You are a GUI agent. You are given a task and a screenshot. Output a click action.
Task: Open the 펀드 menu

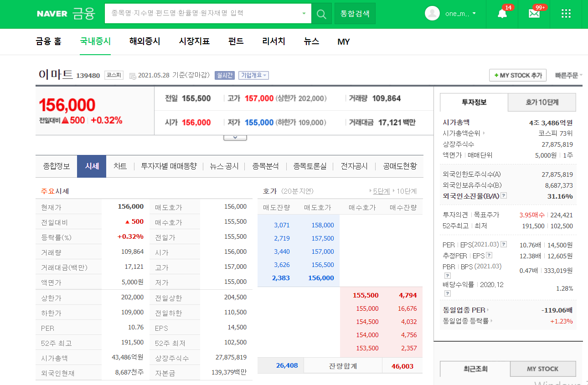236,41
